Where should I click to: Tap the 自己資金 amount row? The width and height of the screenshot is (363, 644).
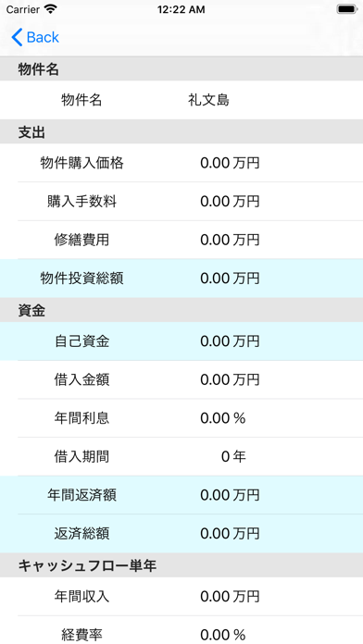(x=181, y=341)
